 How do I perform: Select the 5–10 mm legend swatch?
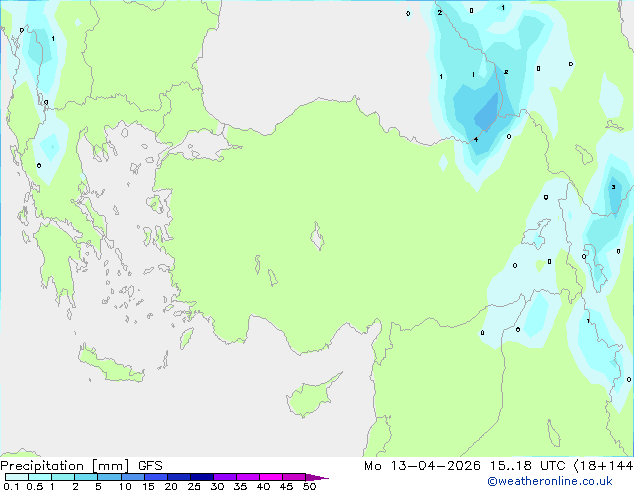coord(109,477)
